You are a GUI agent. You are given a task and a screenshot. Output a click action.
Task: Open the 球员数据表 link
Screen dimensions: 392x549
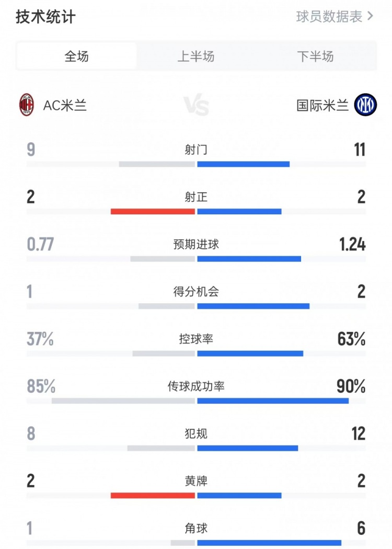pyautogui.click(x=329, y=16)
